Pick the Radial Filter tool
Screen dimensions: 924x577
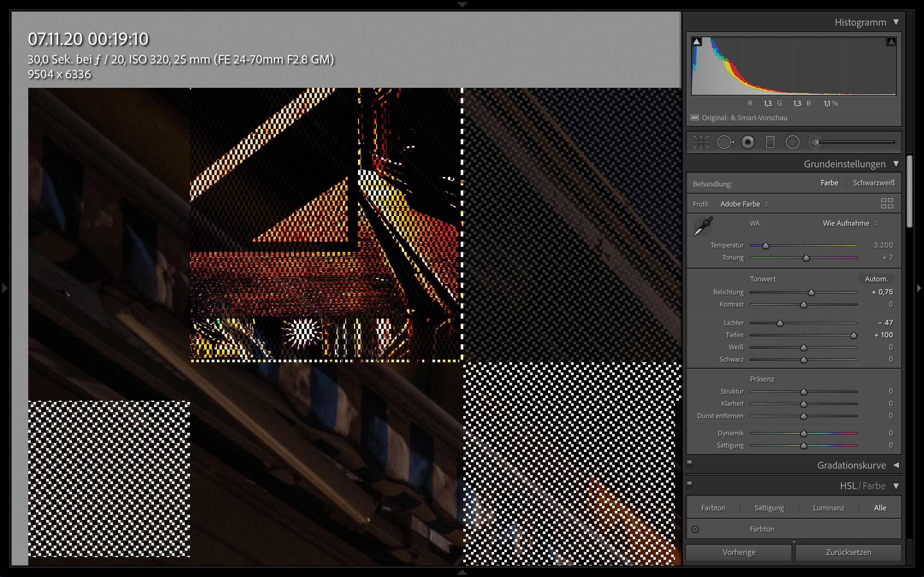point(793,142)
